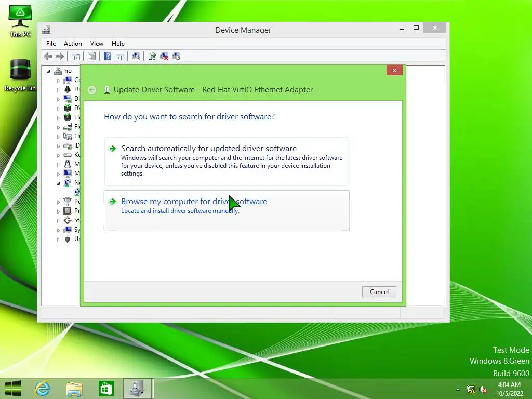The height and width of the screenshot is (399, 532).
Task: Open the Help menu
Action: coord(118,44)
